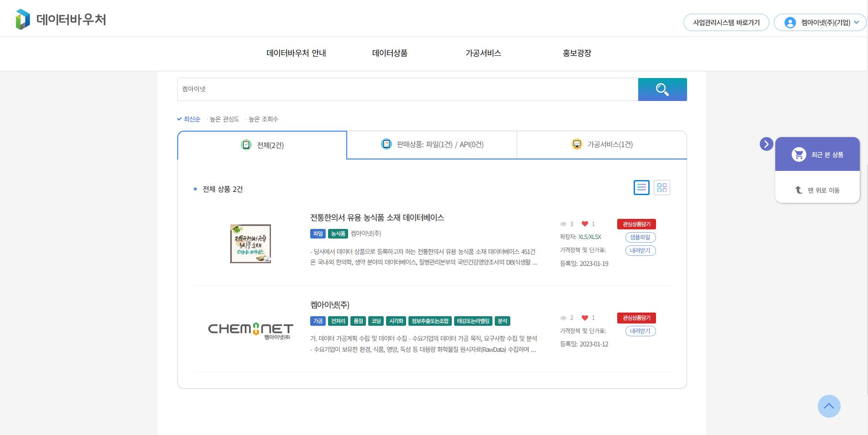Sort results by 높은 관심도
868x435 pixels.
click(x=224, y=119)
